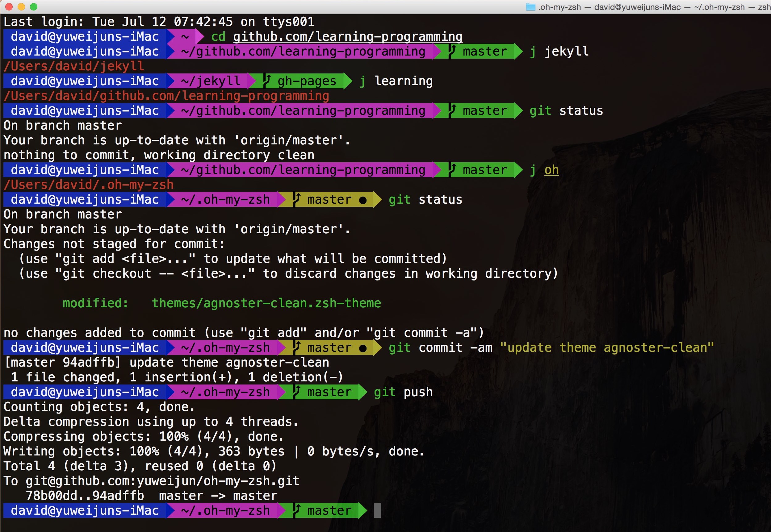
Task: Click the underlined 'oh' argument text
Action: (x=551, y=170)
